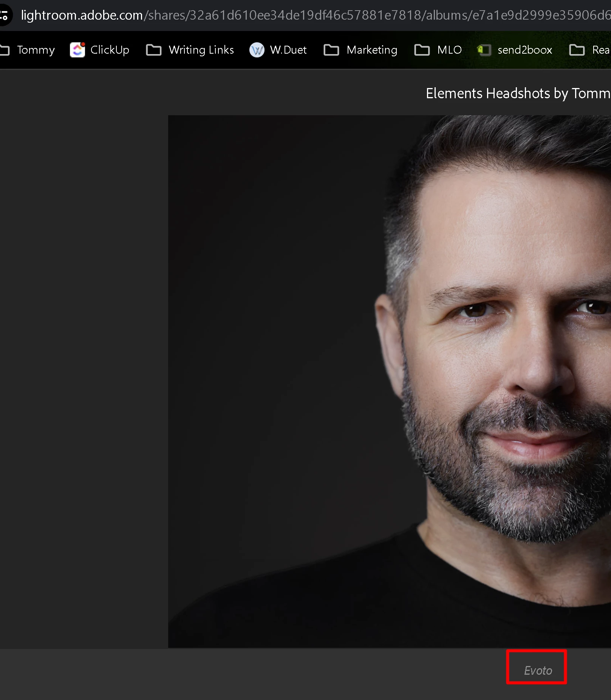Click the headshot portrait photo
Image resolution: width=611 pixels, height=700 pixels.
click(390, 382)
